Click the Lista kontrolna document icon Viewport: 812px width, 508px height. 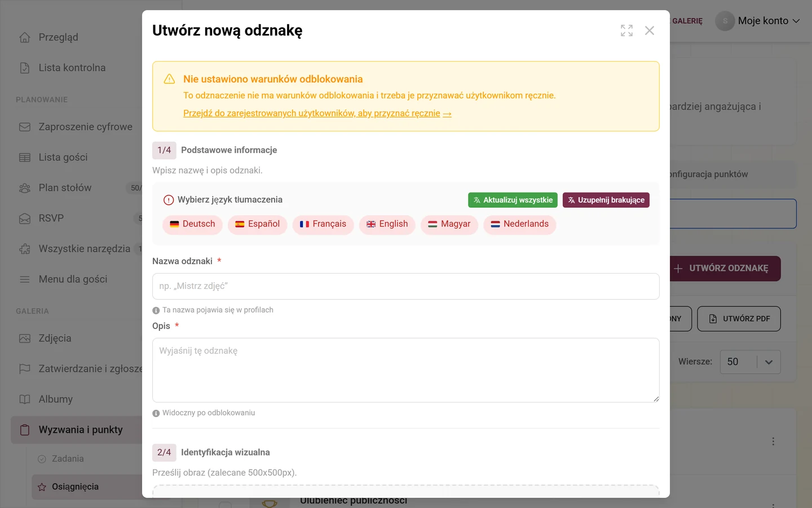click(x=25, y=68)
